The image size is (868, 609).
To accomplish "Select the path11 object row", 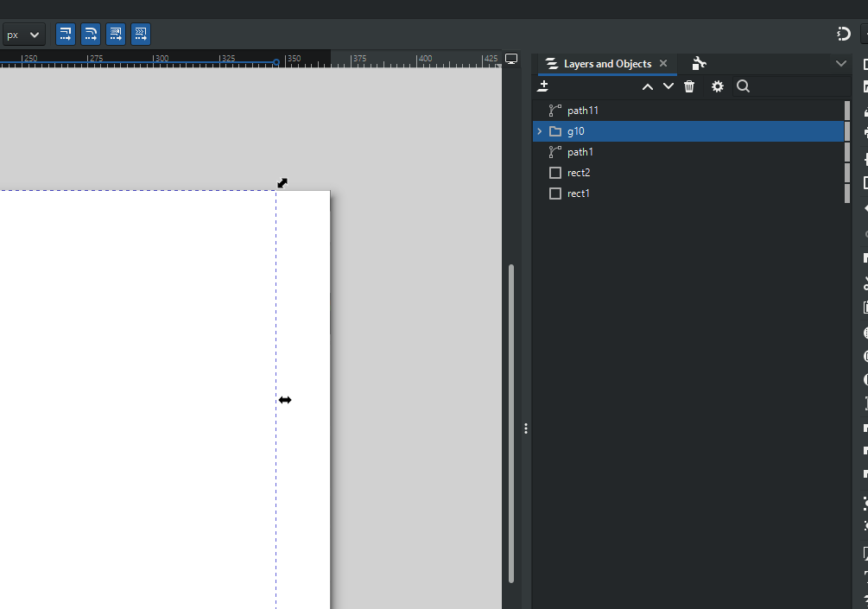I will point(688,111).
